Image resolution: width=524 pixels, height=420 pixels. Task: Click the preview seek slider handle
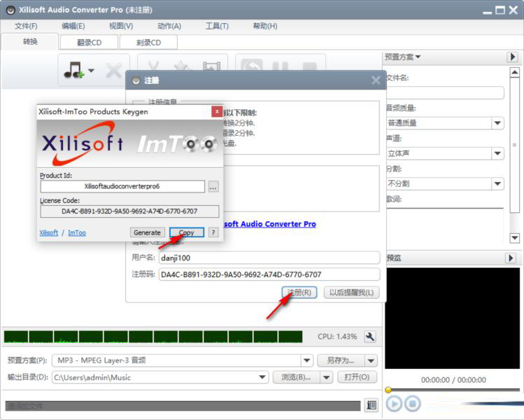[388, 390]
